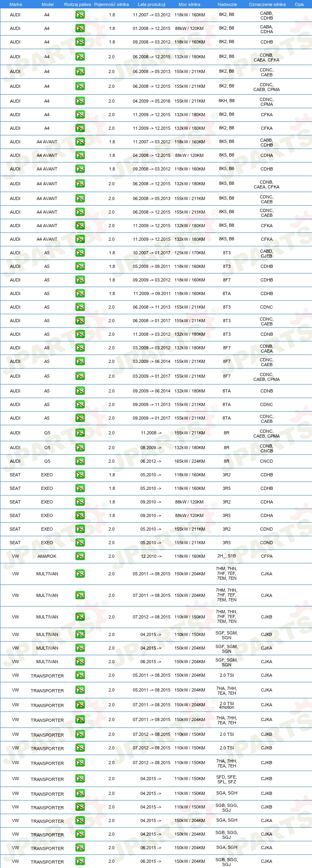Click petrol icon in AUDI Q5 08.2009 row

tap(80, 448)
